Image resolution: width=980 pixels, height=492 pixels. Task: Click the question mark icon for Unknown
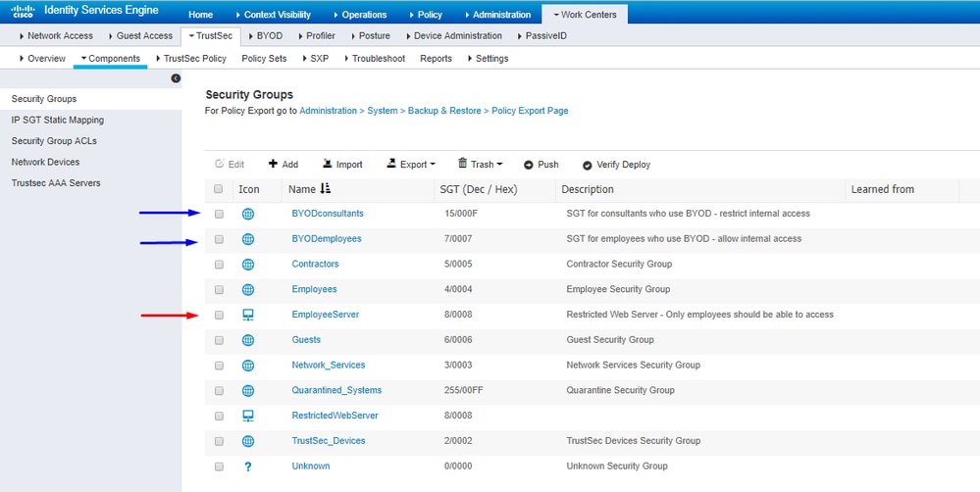248,467
